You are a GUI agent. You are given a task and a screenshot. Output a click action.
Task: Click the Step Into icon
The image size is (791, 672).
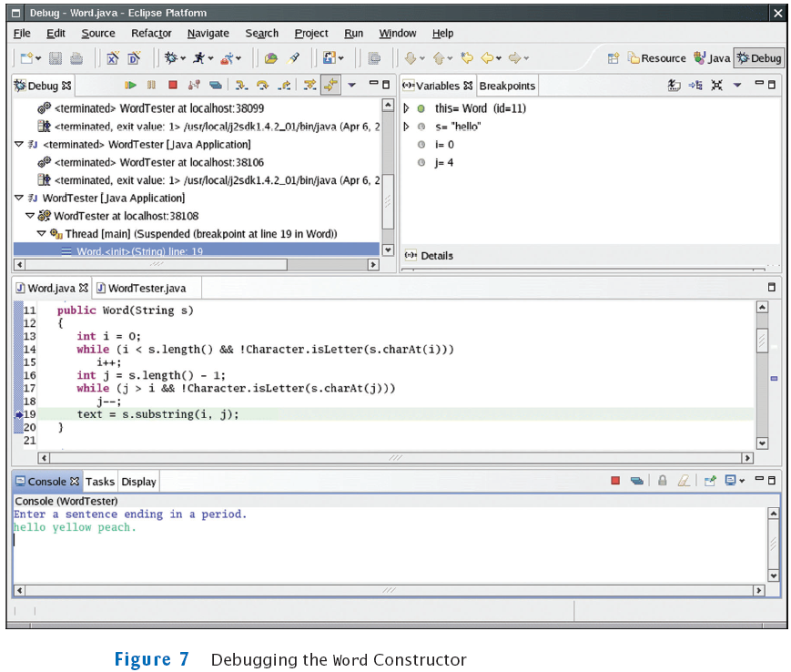coord(241,86)
